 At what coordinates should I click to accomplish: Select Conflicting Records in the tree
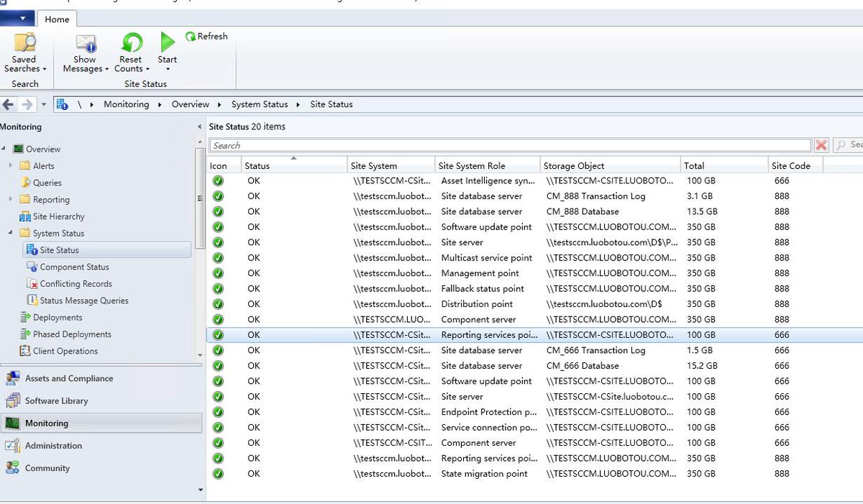click(76, 284)
